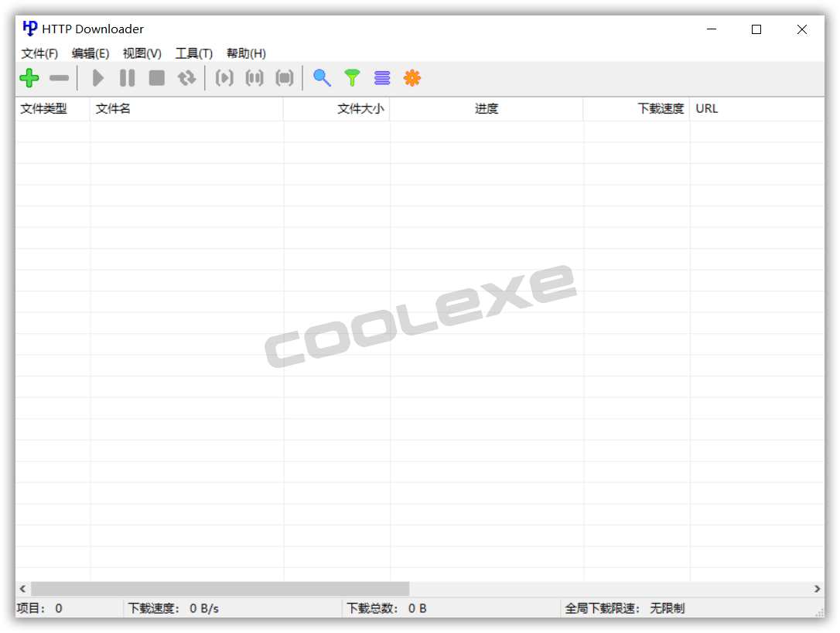The height and width of the screenshot is (633, 840).
Task: Click the restart arrows icon
Action: coord(186,78)
